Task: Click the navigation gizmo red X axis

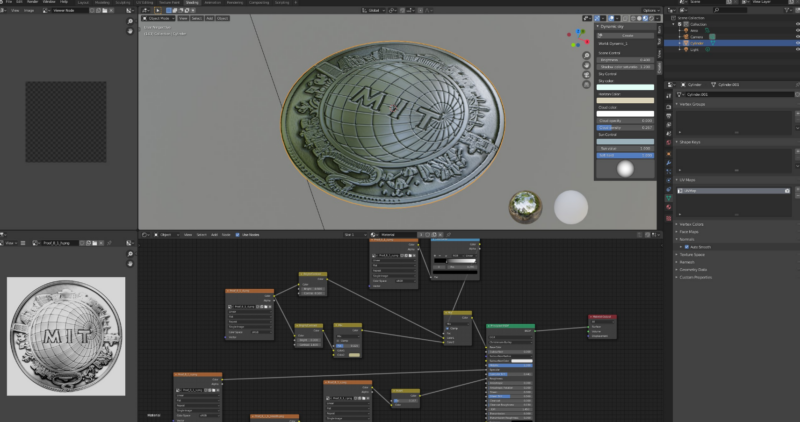Action: (x=587, y=41)
